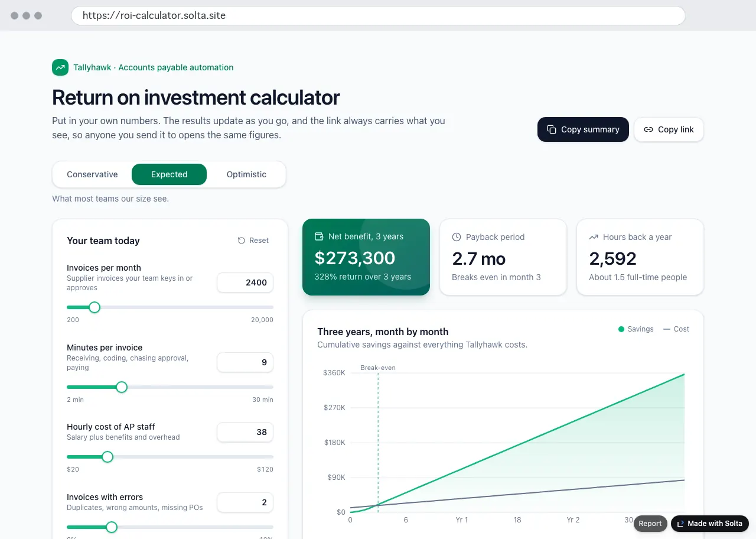Switch to the Optimistic scenario
756x539 pixels.
point(246,174)
